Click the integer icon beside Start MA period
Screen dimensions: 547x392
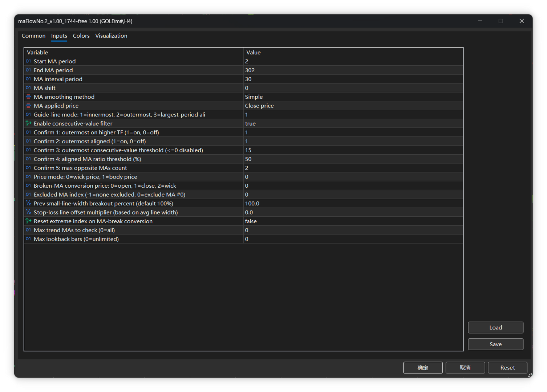[28, 61]
